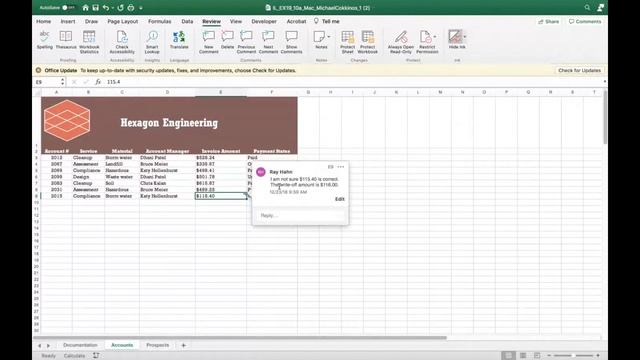Click the zoom slider in status bar
The width and height of the screenshot is (640, 360).
point(573,356)
